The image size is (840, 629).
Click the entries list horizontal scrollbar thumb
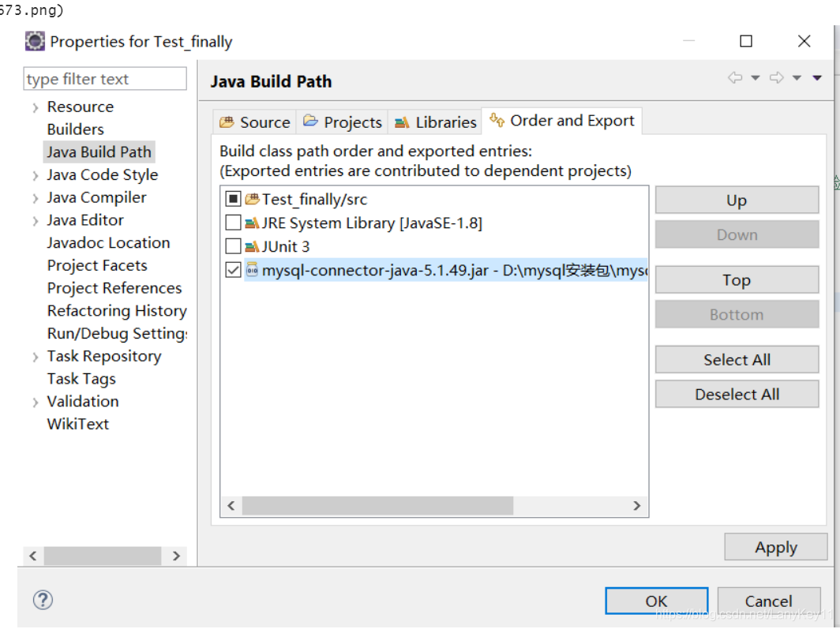pyautogui.click(x=377, y=506)
